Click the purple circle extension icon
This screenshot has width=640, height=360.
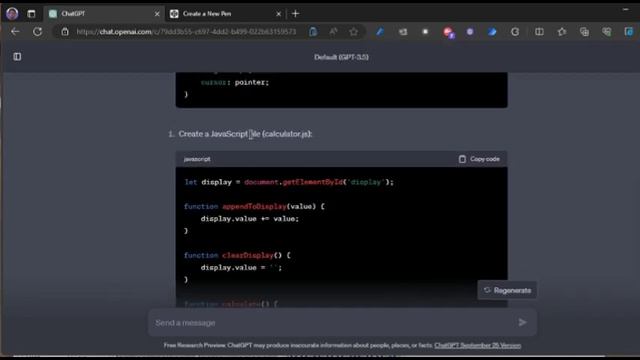(x=470, y=31)
